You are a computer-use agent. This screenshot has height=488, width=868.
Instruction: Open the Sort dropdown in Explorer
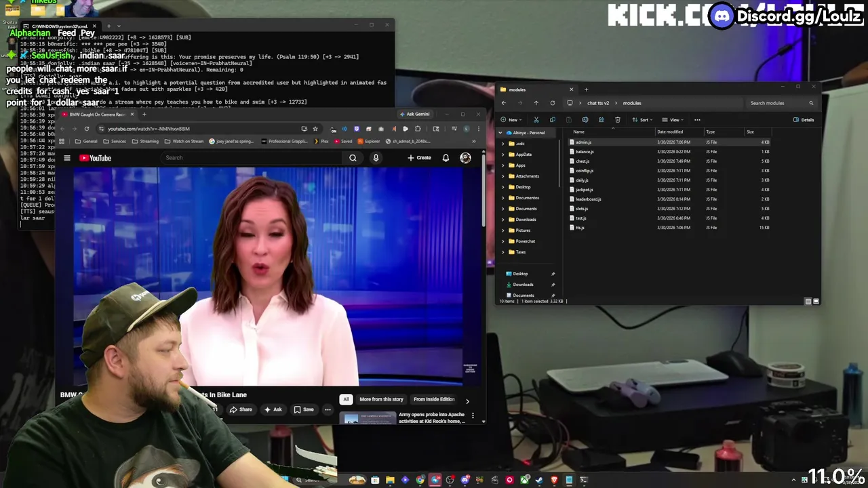point(644,120)
